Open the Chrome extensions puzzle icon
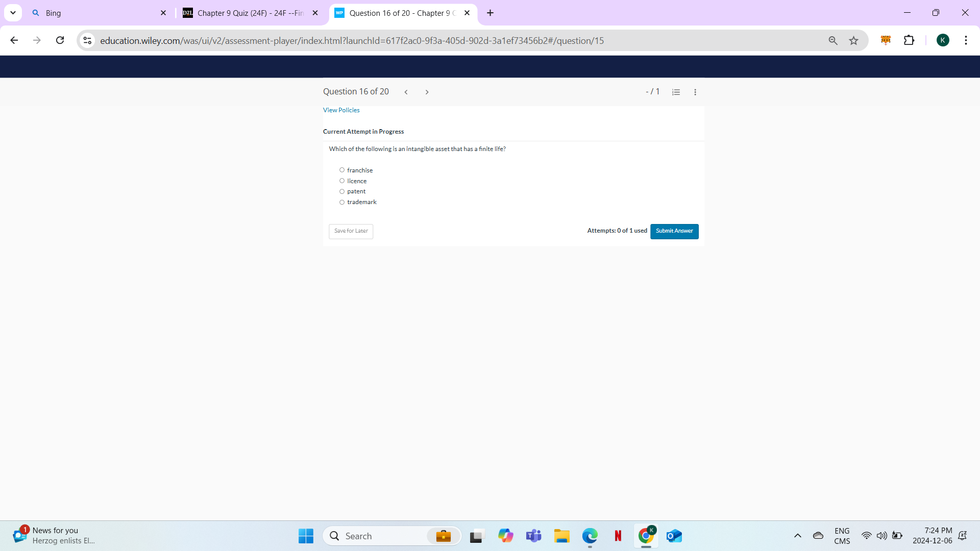Viewport: 980px width, 551px height. coord(910,40)
